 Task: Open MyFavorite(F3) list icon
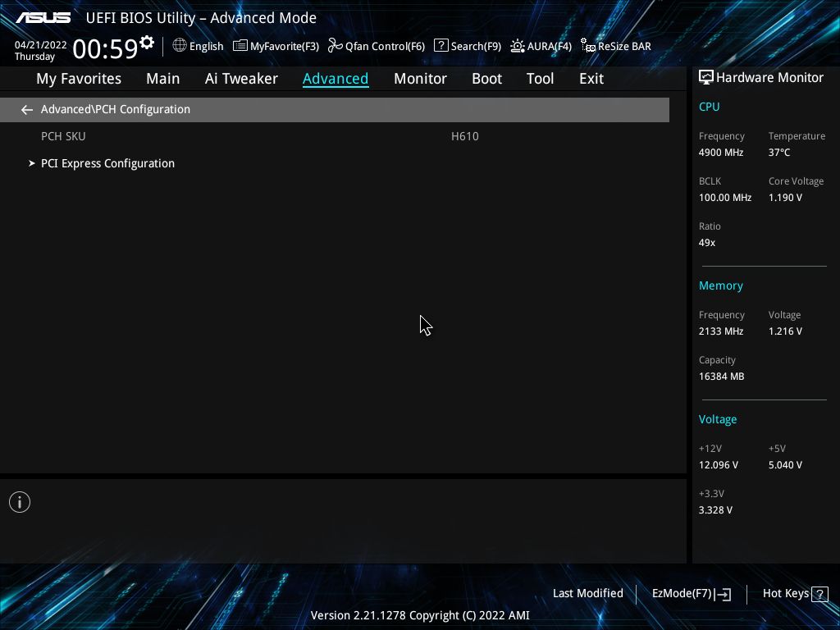240,46
